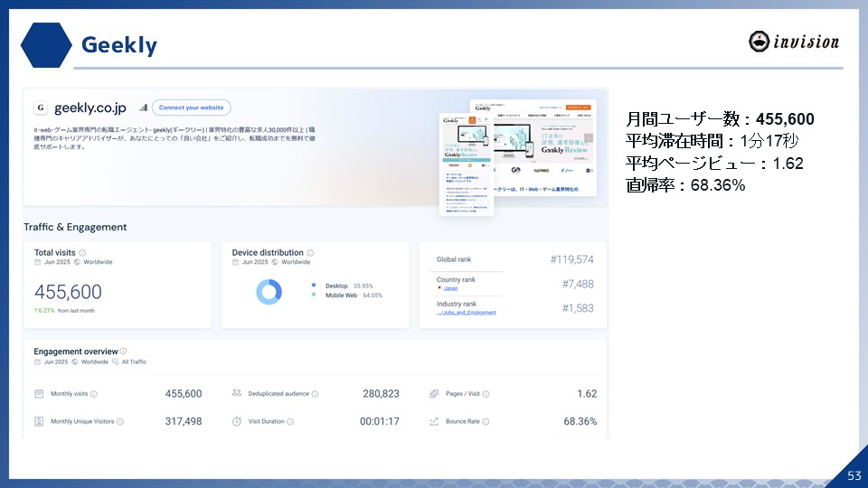Open the Jobs_and_Employment industry link
Screen dimensions: 868x488
point(467,313)
